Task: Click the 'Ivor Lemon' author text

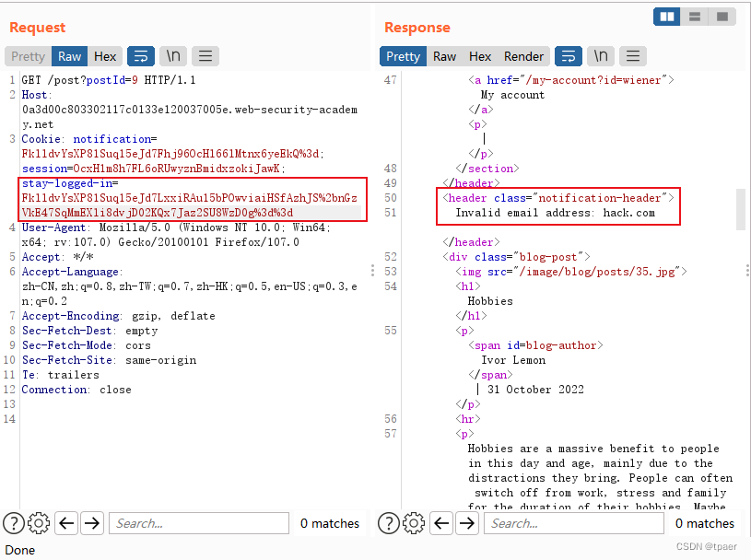Action: tap(513, 360)
